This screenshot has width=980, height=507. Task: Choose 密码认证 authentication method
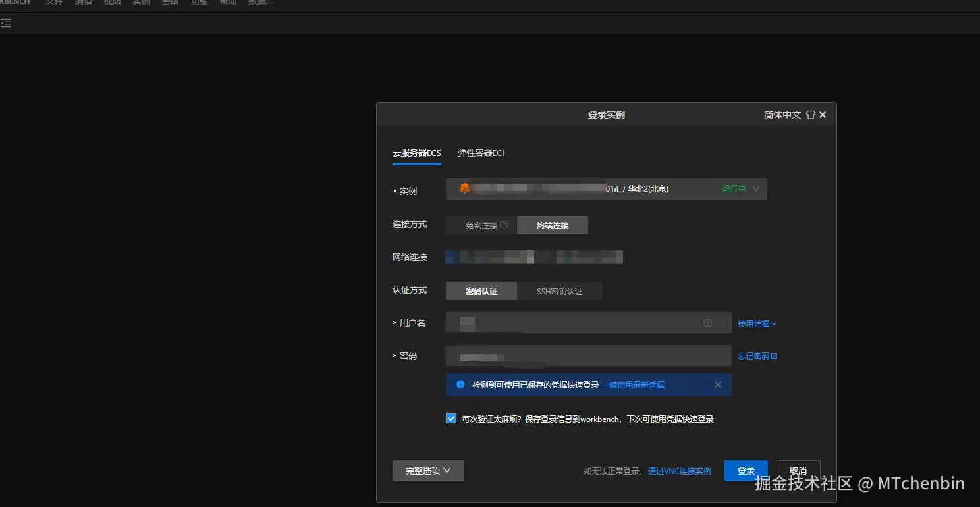coord(481,291)
